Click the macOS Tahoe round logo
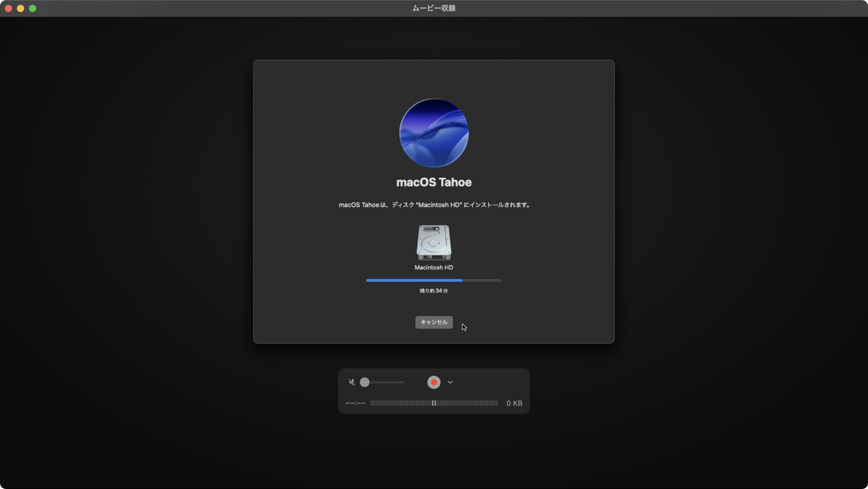868x489 pixels. point(434,133)
